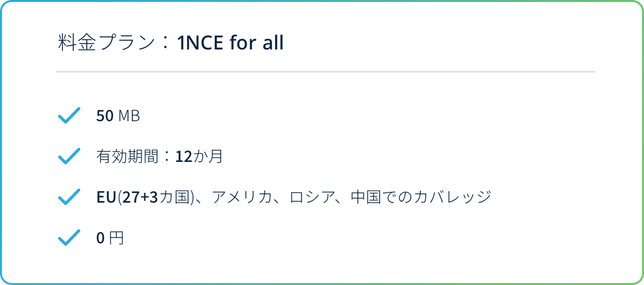Click the checkmark next to 有効期間
The height and width of the screenshot is (285, 644).
point(69,156)
